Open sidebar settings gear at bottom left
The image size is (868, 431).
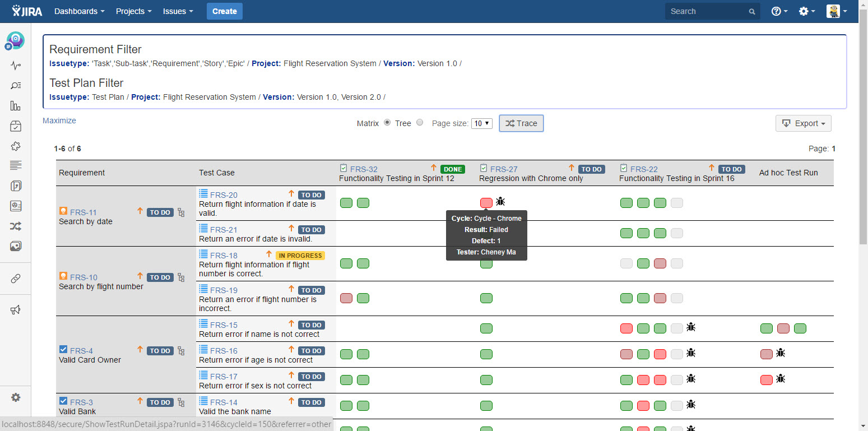point(16,397)
